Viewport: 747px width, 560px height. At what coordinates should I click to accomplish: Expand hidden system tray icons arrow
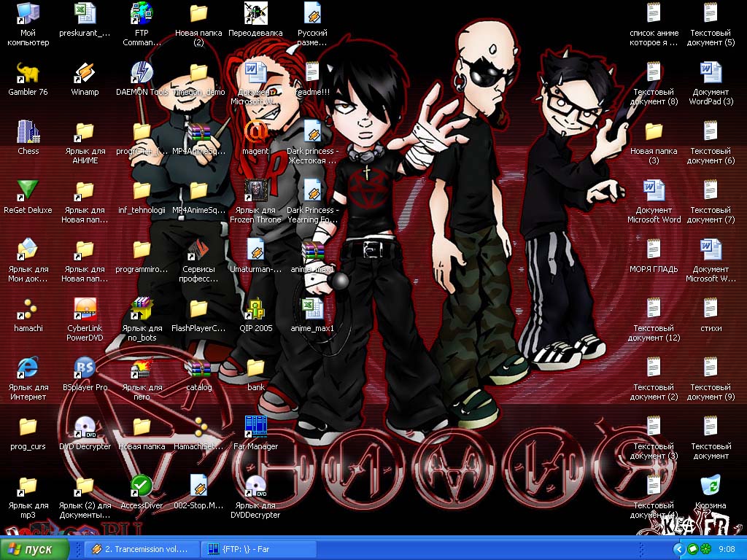tap(679, 549)
